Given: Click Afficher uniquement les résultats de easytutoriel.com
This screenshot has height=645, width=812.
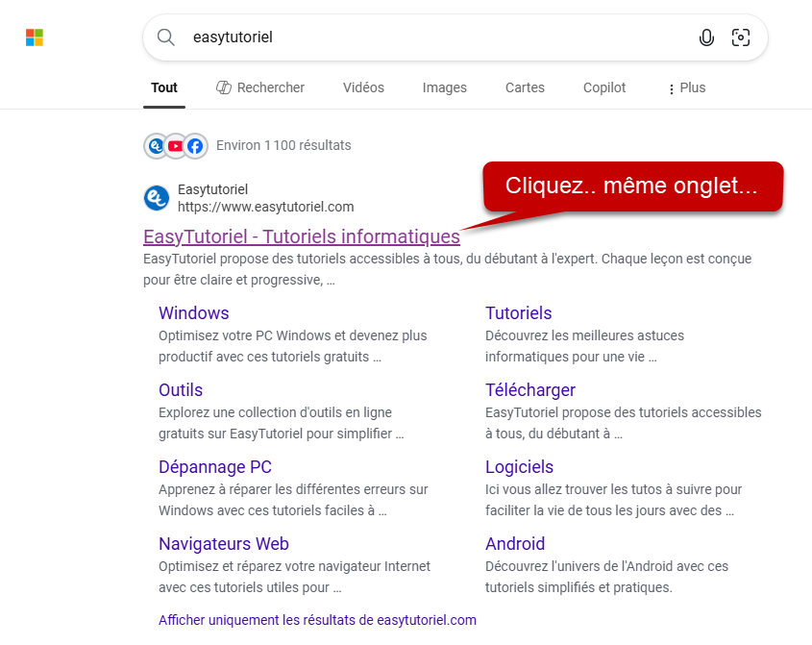Looking at the screenshot, I should pos(317,620).
